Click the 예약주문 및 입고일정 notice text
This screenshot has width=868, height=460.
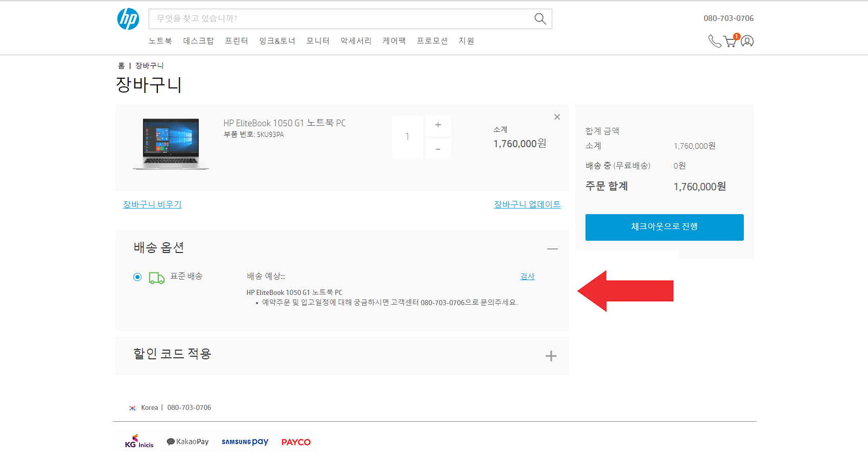[390, 303]
